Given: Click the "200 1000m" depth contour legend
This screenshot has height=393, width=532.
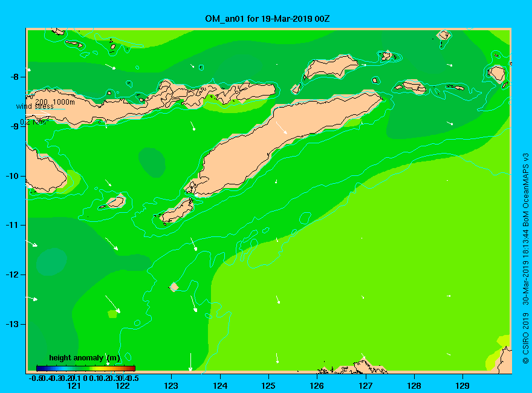Looking at the screenshot, I should [55, 102].
